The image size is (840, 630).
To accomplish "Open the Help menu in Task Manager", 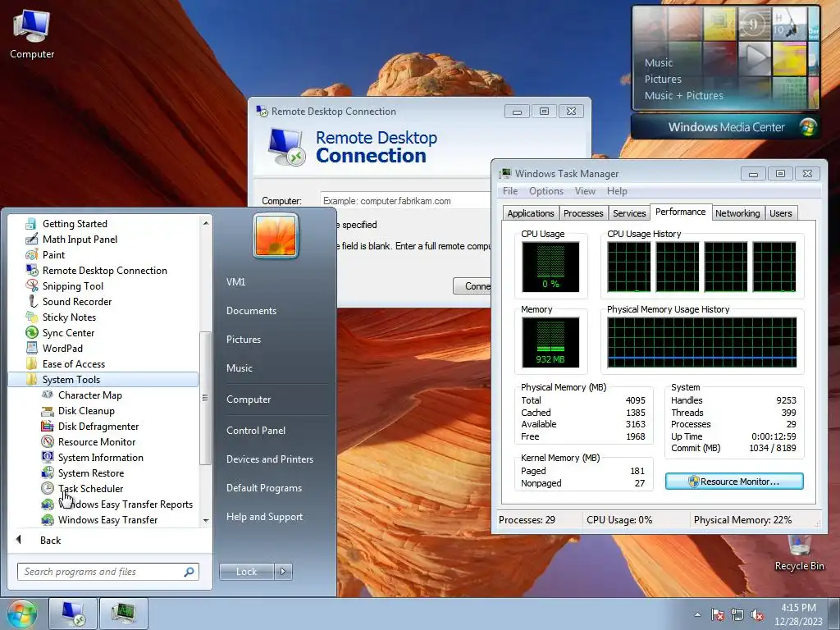I will tap(617, 190).
